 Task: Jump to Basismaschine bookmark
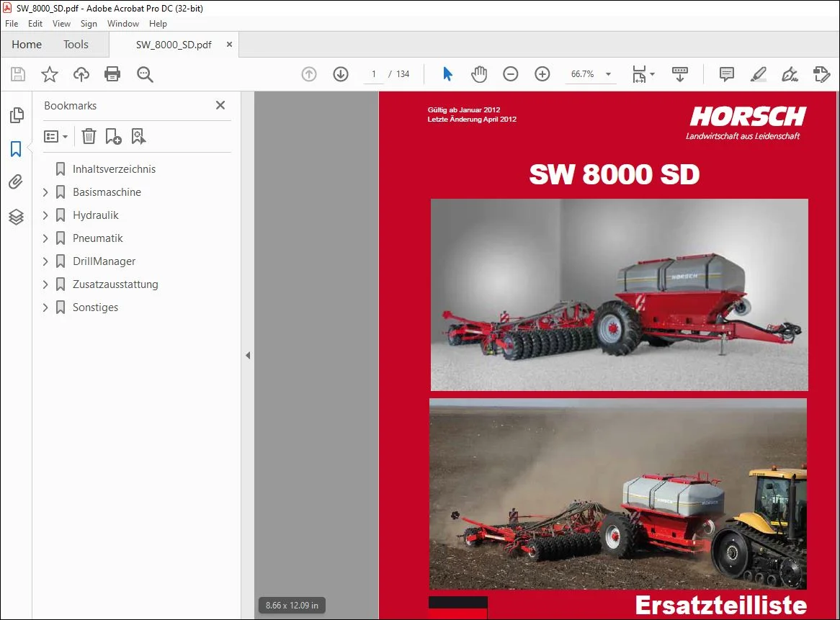tap(107, 192)
